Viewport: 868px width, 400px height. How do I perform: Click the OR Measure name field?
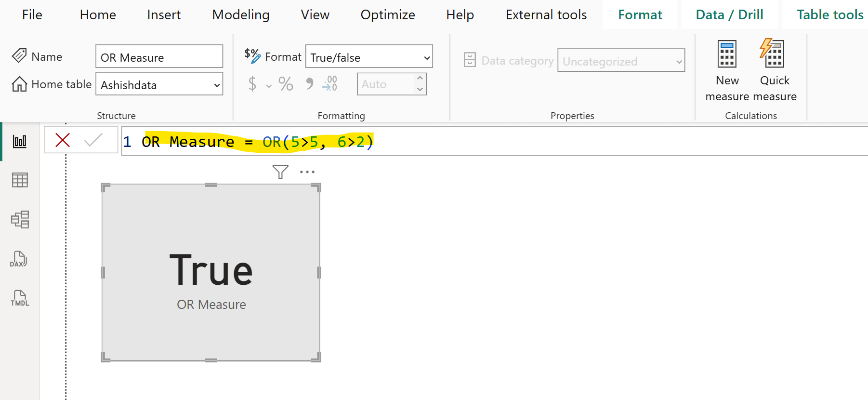[x=159, y=57]
